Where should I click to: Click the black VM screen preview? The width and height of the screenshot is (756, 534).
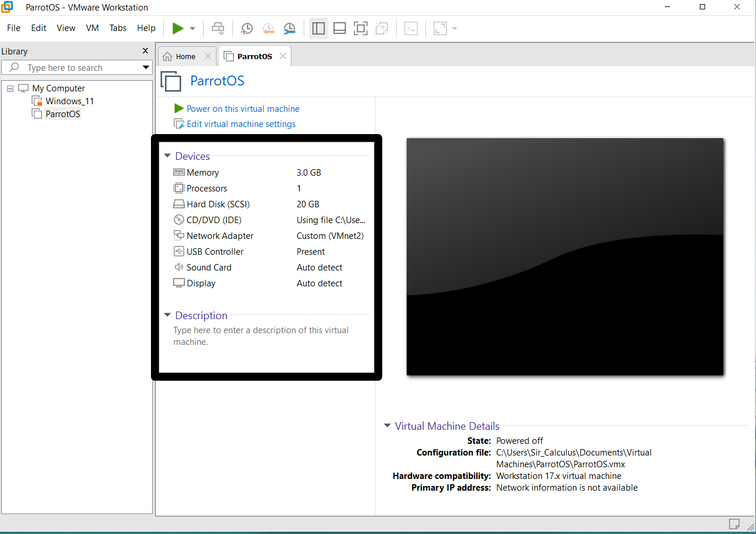(x=565, y=256)
